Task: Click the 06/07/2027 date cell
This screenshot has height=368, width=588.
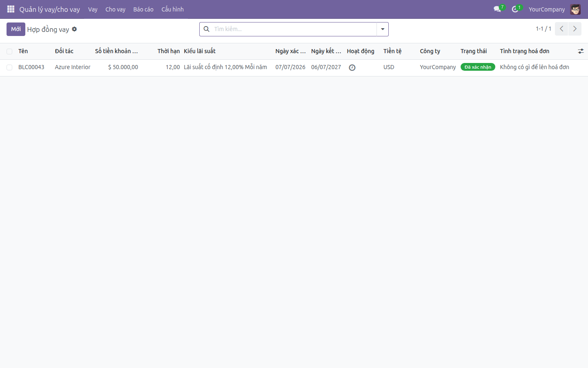Action: tap(326, 67)
